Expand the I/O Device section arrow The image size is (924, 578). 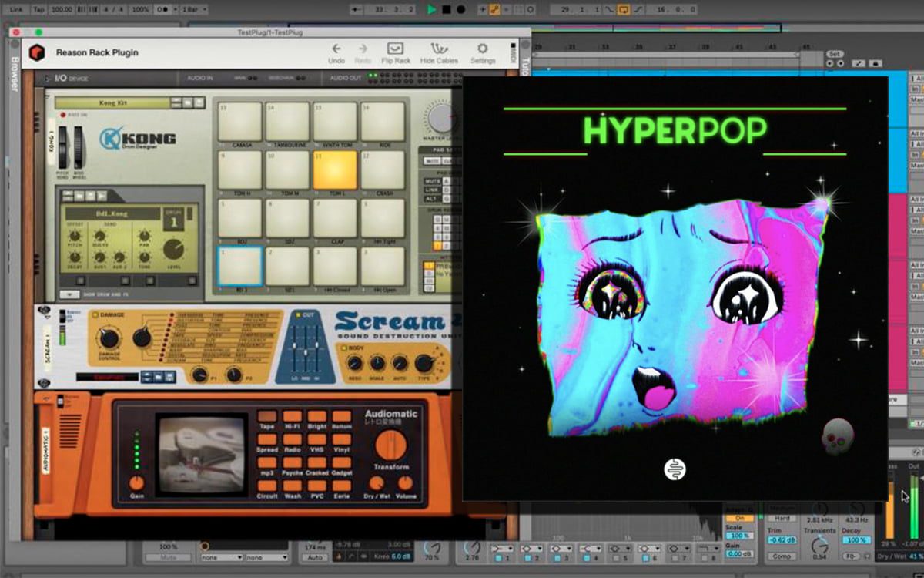(x=48, y=78)
